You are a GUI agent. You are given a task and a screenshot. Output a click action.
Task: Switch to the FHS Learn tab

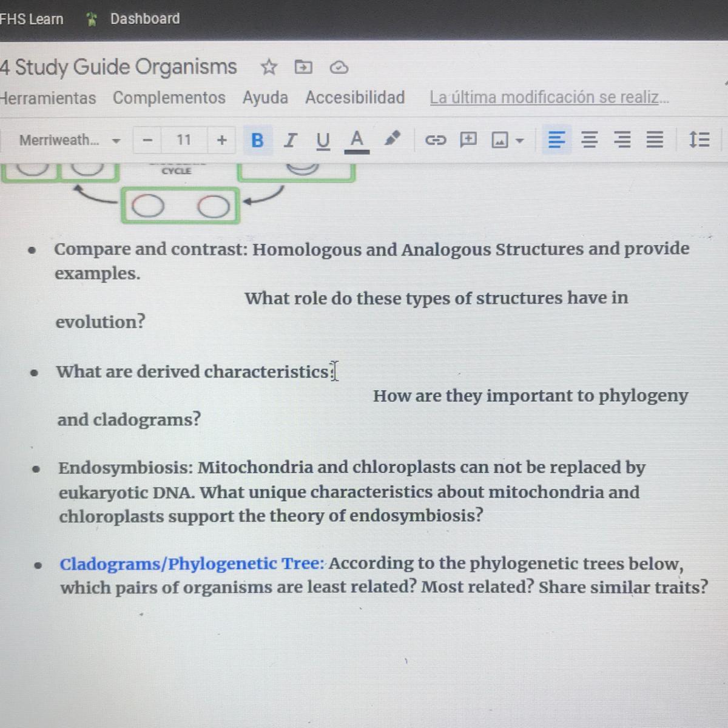32,19
